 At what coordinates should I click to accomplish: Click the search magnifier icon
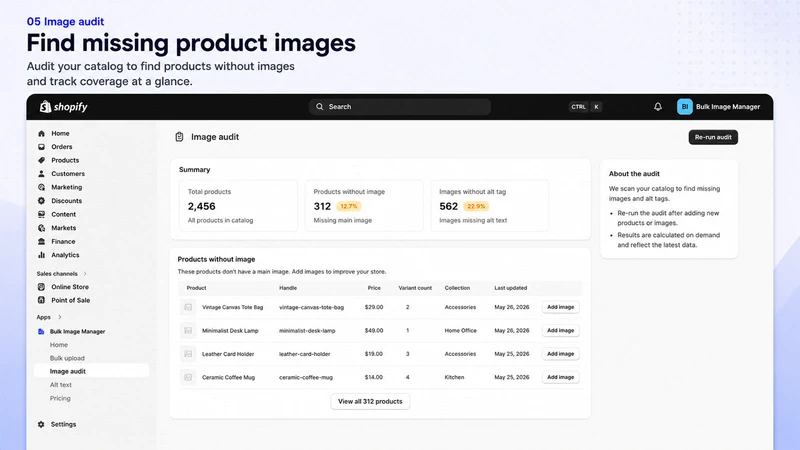(x=319, y=107)
